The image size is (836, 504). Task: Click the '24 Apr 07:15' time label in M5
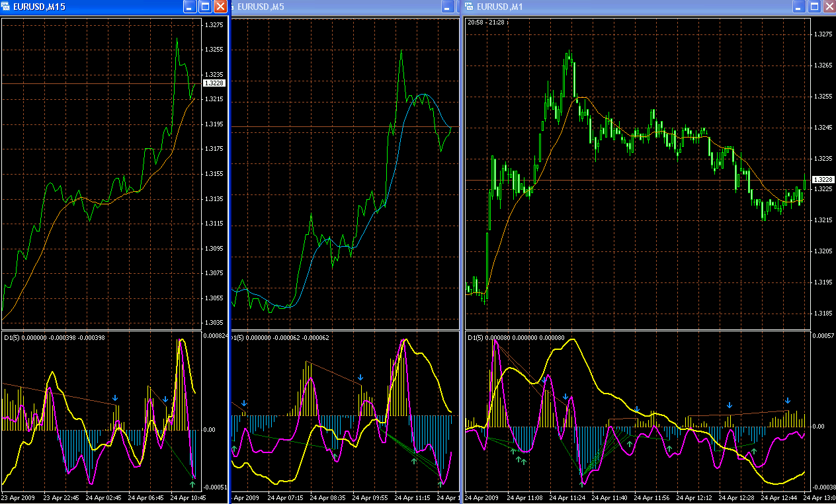coord(286,497)
